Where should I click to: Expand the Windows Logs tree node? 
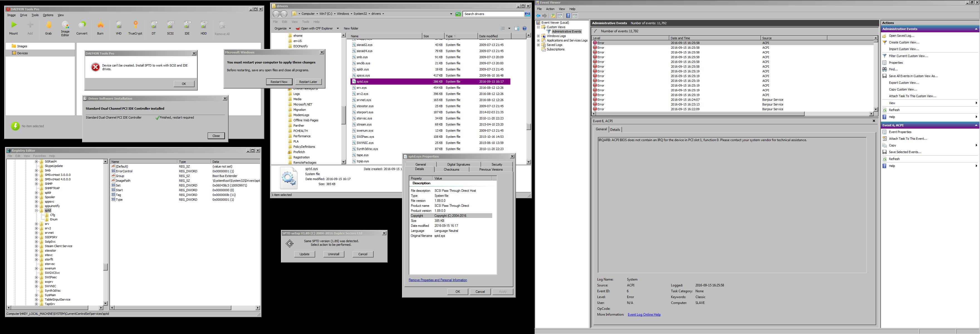[538, 36]
